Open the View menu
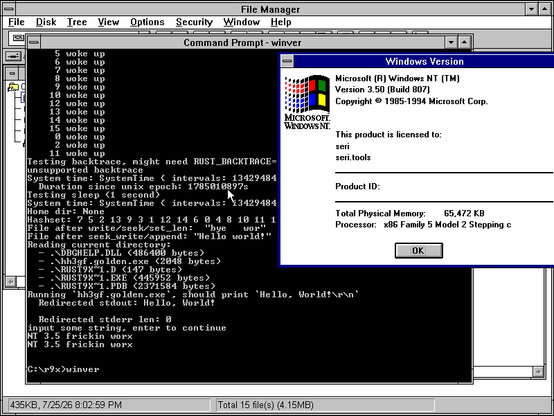554x416 pixels. (x=108, y=22)
